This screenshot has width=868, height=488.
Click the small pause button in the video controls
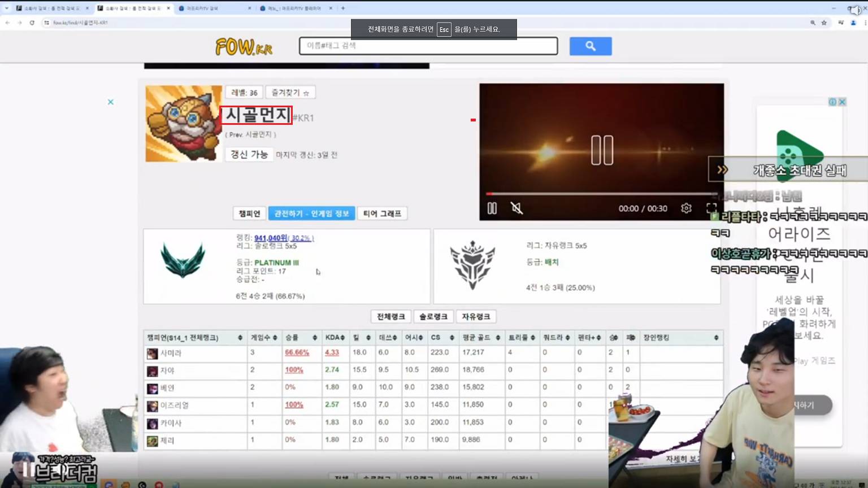pos(492,208)
